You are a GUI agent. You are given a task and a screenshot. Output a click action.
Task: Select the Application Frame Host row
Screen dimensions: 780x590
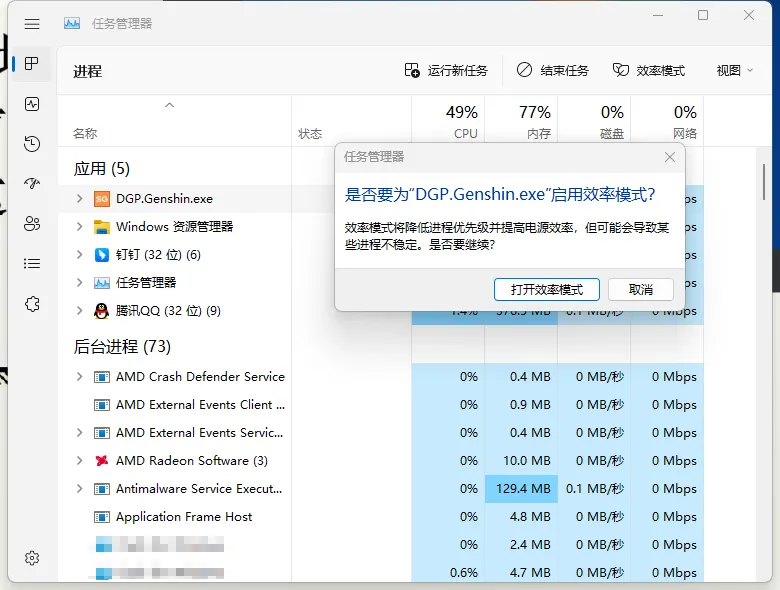[381, 517]
